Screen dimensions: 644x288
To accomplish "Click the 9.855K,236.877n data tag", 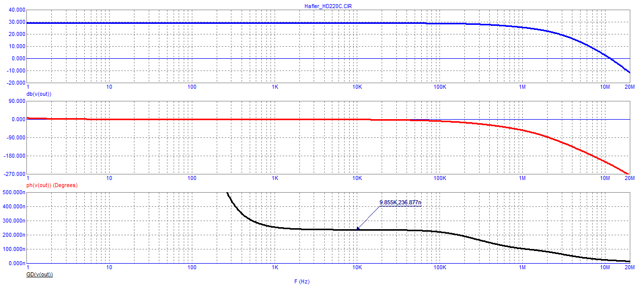I will point(400,203).
